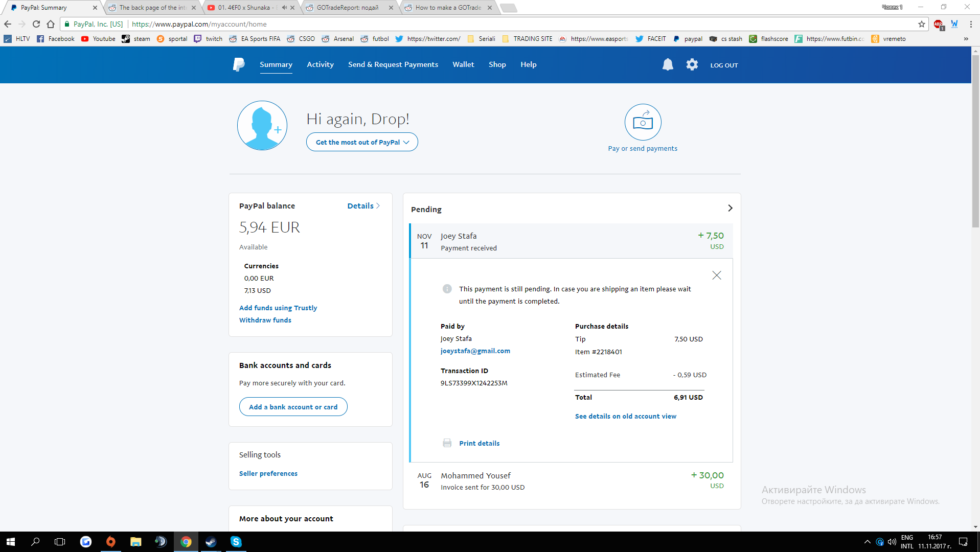Click Withdraw funds link
Screen dimensions: 980x552
pyautogui.click(x=265, y=320)
